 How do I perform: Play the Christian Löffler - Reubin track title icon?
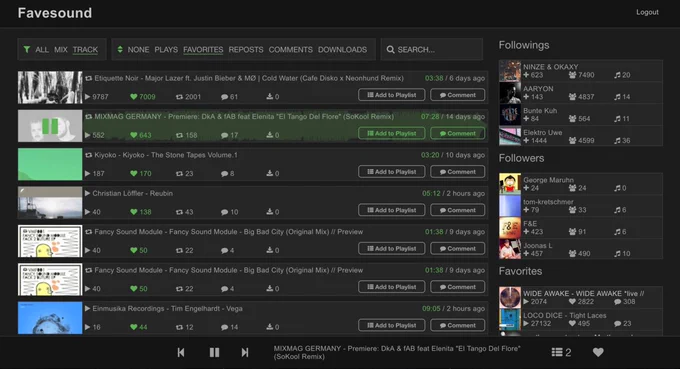[88, 193]
